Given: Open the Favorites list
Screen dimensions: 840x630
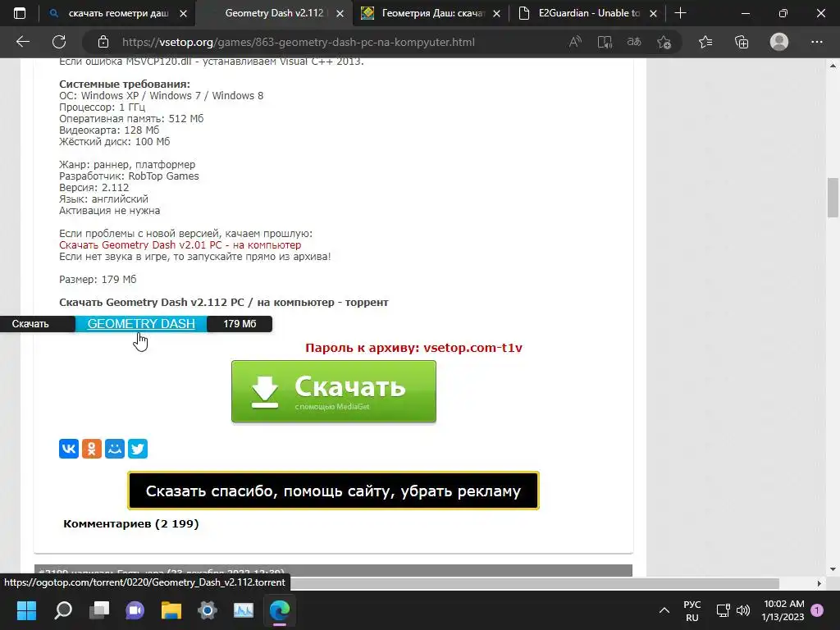Looking at the screenshot, I should click(705, 42).
